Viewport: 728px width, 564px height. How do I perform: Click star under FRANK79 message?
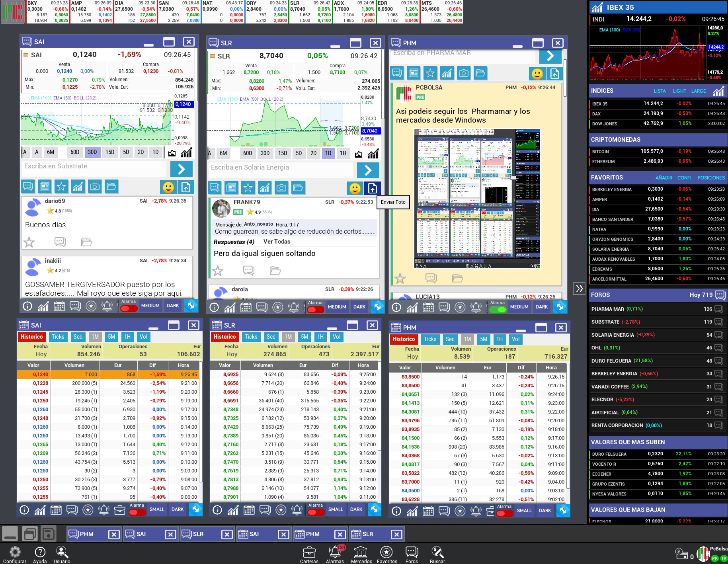coord(218,271)
